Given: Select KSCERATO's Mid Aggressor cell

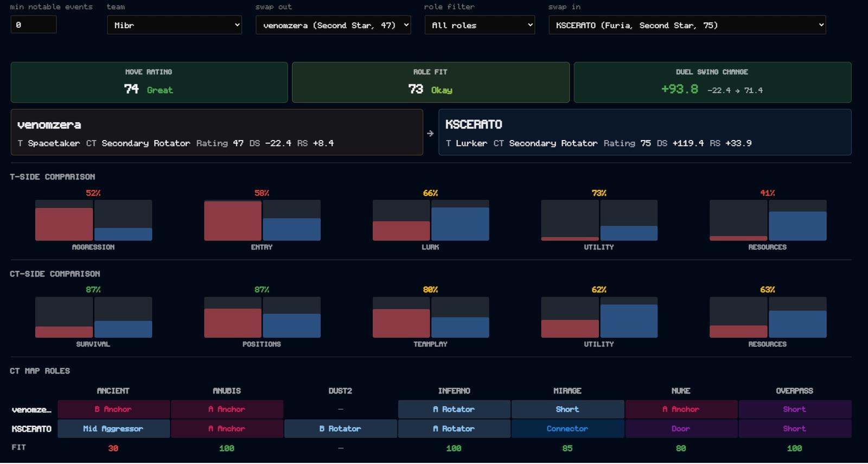Looking at the screenshot, I should (x=113, y=429).
